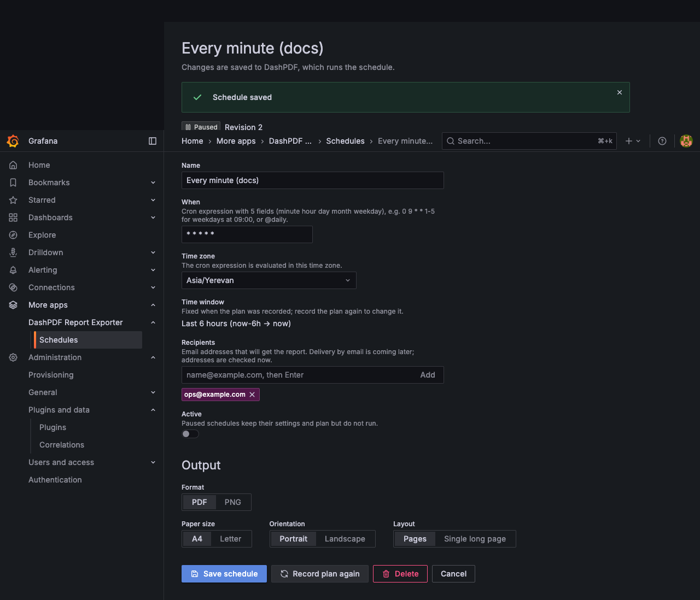
Task: Click the Search box in top bar
Action: click(x=529, y=141)
